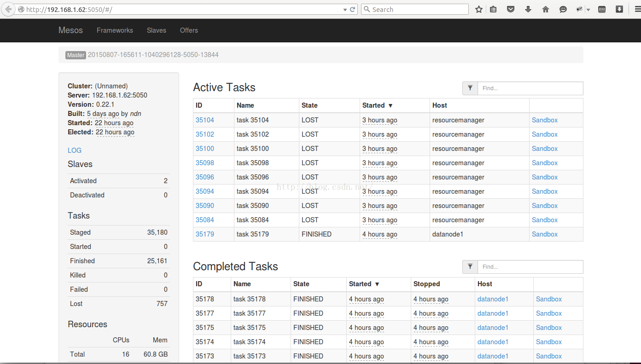Open Sandbox for task 35090
This screenshot has height=364, width=641.
pos(545,206)
